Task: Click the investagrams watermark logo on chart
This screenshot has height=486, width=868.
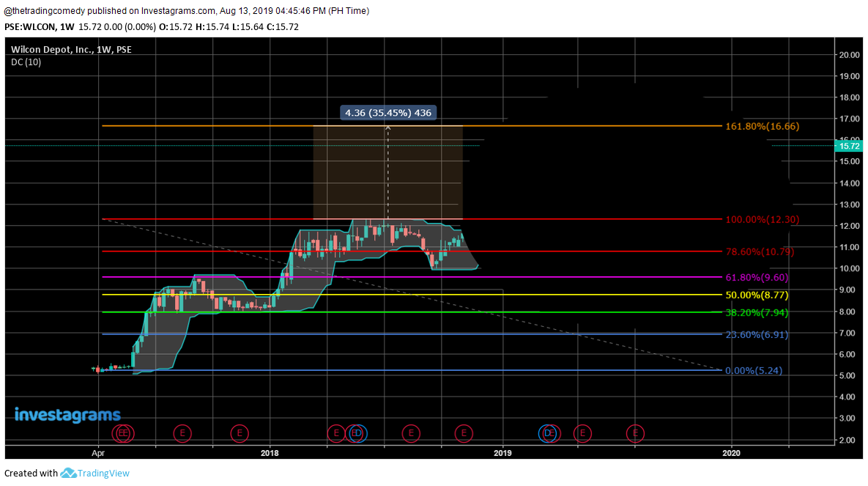Action: [x=67, y=414]
